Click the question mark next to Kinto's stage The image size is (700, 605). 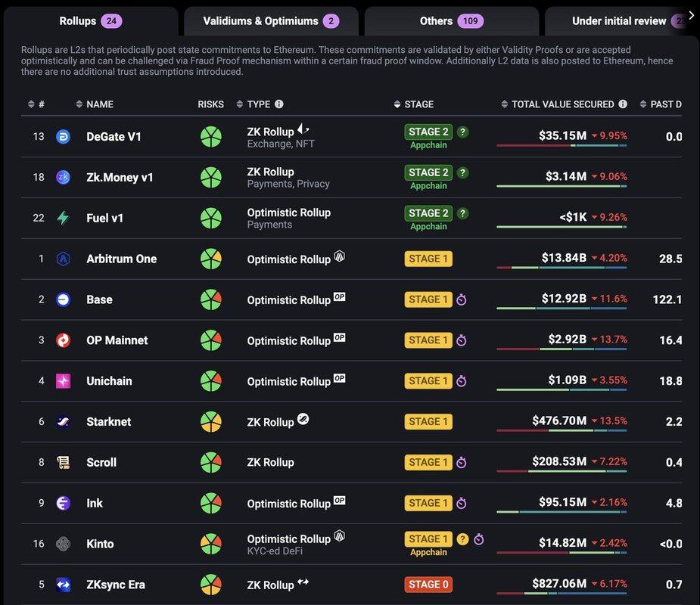[462, 539]
